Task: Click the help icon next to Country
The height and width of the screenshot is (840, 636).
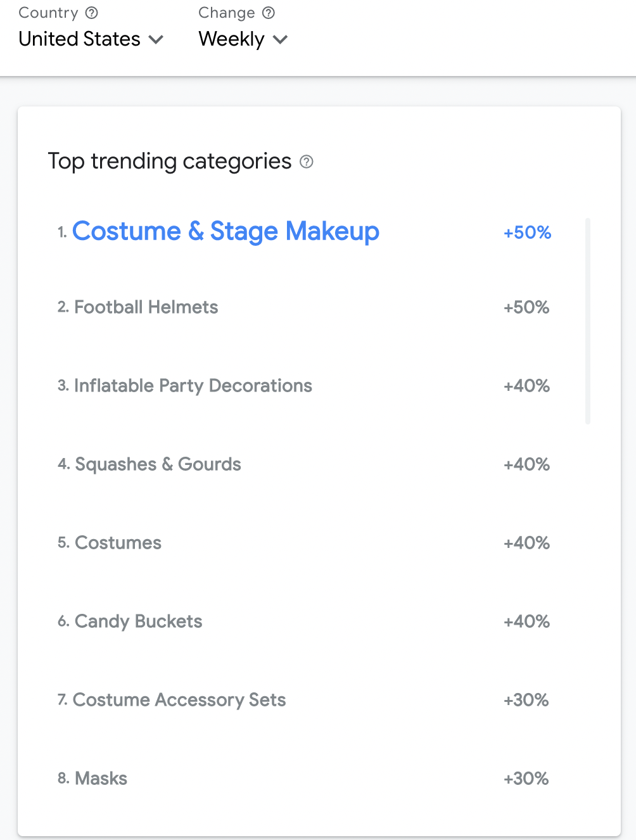Action: (x=92, y=13)
